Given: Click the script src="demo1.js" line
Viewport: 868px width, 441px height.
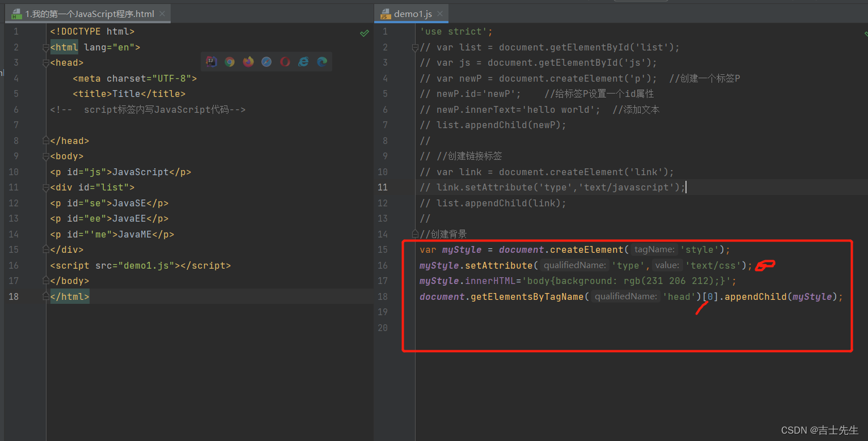Looking at the screenshot, I should click(x=141, y=266).
